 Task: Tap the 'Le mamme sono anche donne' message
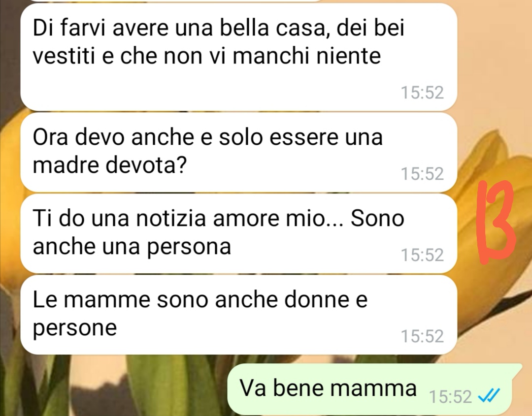point(238,315)
